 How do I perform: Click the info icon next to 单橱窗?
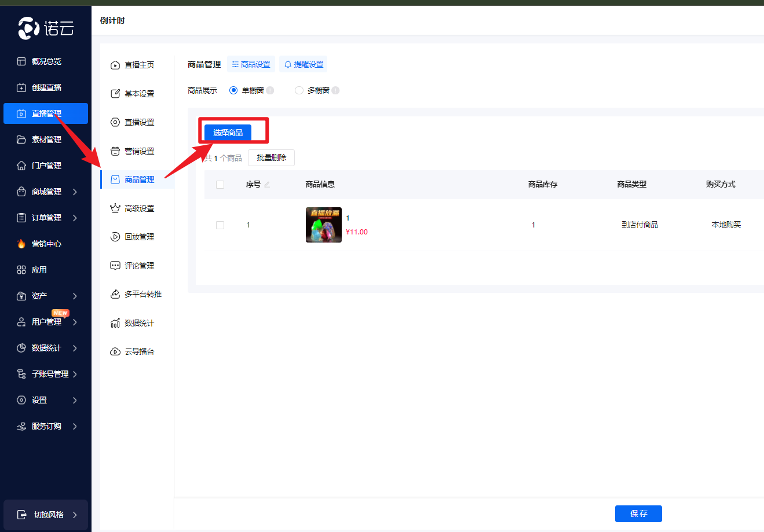[x=270, y=90]
